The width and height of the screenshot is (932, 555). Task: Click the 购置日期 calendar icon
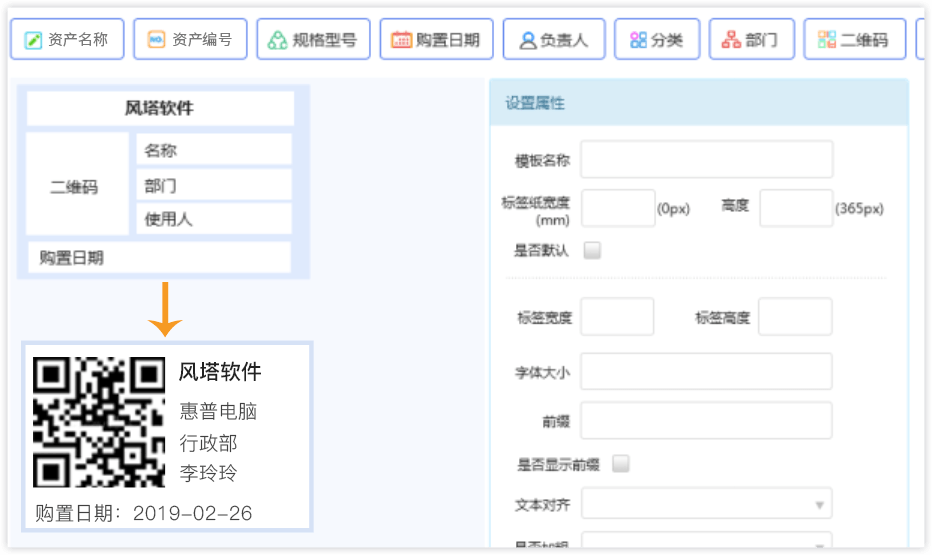(x=401, y=40)
